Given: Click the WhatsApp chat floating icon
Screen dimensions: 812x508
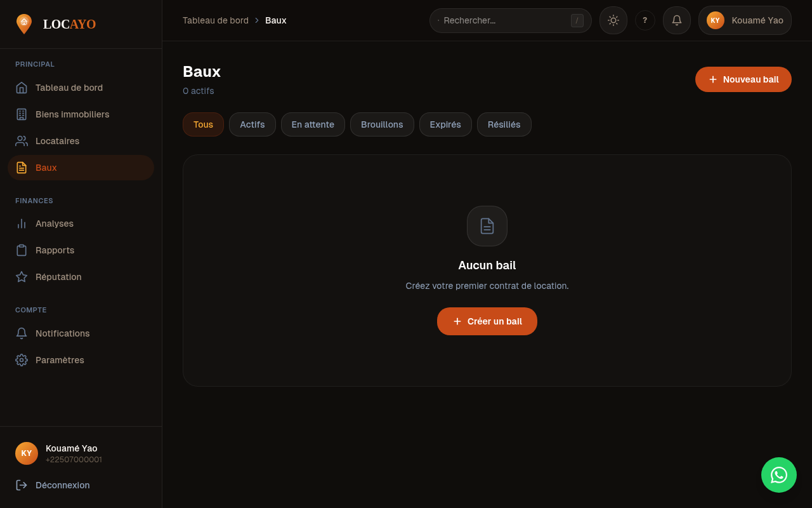Looking at the screenshot, I should click(x=778, y=475).
